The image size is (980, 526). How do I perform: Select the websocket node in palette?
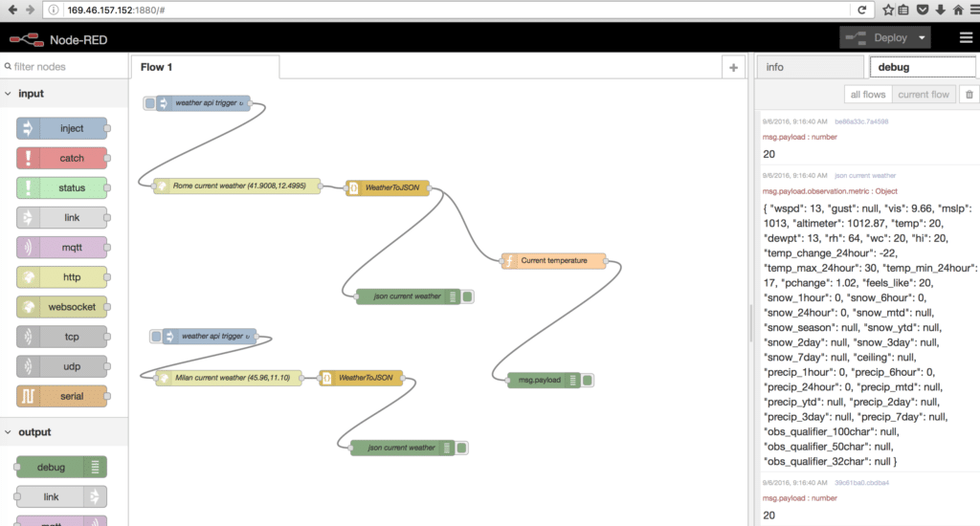click(62, 307)
